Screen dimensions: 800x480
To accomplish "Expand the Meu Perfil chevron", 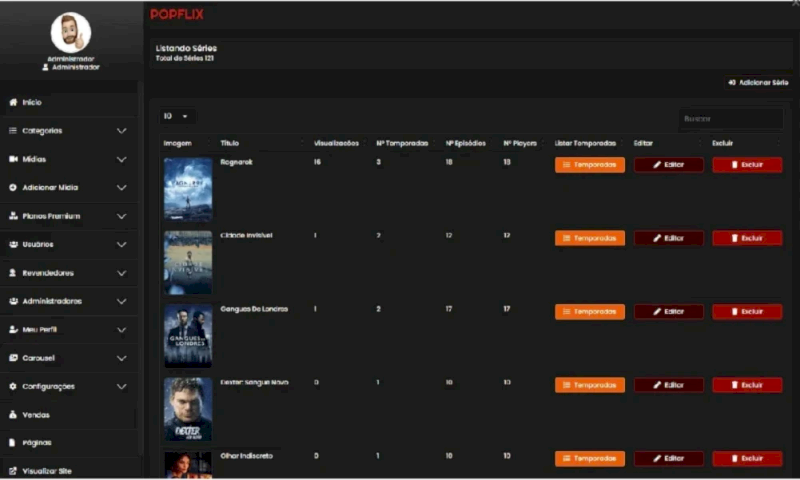I will pyautogui.click(x=121, y=330).
